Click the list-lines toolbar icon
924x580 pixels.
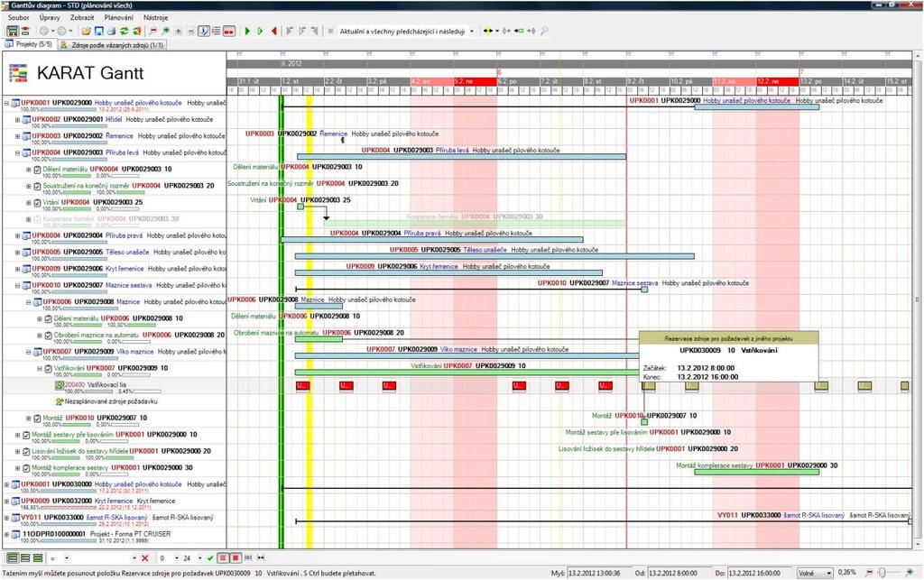tap(217, 31)
